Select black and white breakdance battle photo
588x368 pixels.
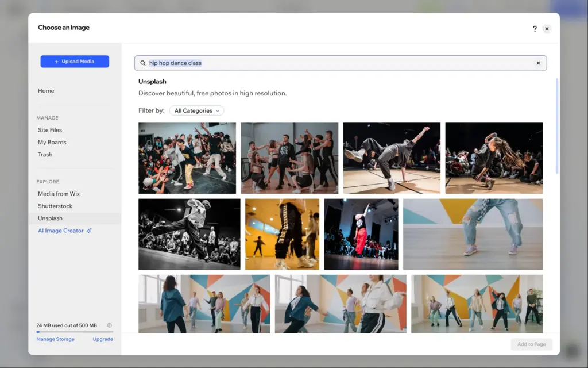point(189,235)
